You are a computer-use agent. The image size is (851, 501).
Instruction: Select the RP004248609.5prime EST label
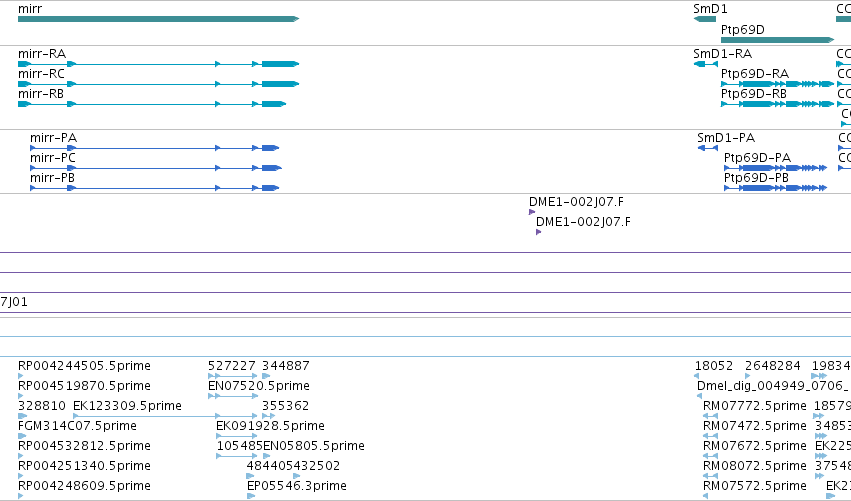point(84,486)
